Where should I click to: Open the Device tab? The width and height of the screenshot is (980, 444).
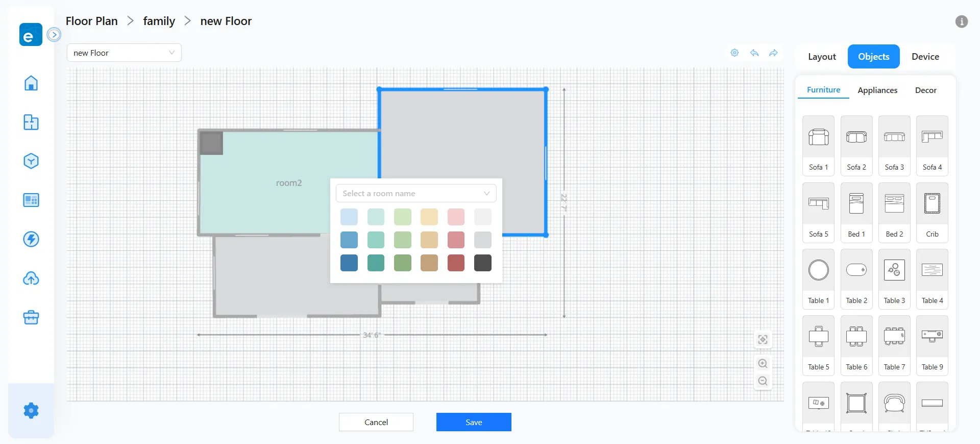pos(925,57)
